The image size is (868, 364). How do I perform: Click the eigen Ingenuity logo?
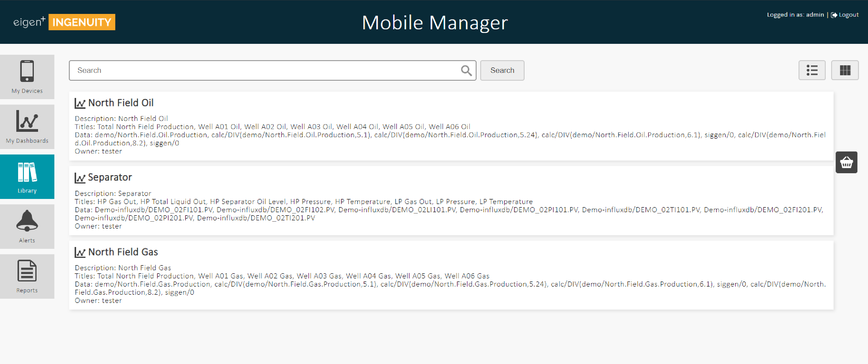(64, 22)
